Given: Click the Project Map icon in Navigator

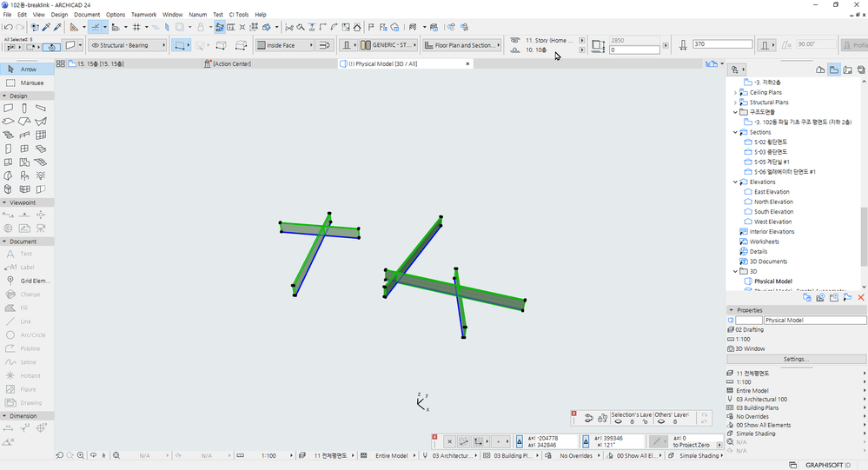Looking at the screenshot, I should click(x=820, y=70).
